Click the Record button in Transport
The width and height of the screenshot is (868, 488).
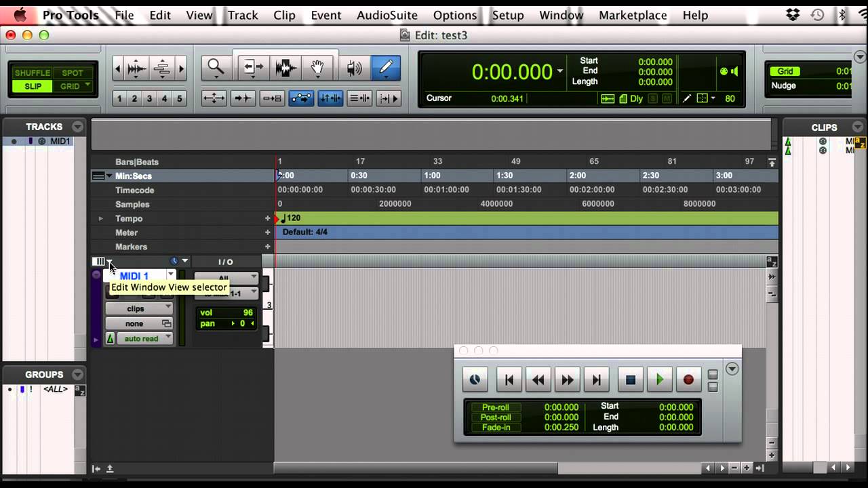pyautogui.click(x=688, y=380)
